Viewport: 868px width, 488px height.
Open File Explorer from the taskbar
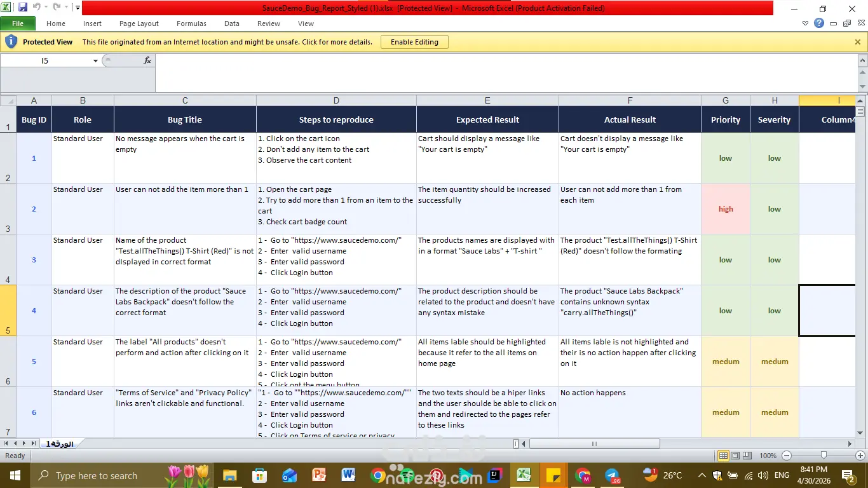pos(229,475)
